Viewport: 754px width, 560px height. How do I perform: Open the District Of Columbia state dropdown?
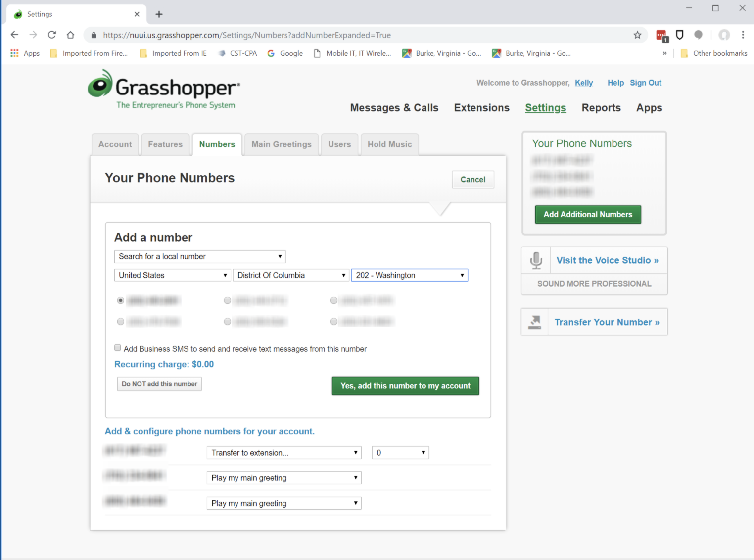[x=291, y=275]
